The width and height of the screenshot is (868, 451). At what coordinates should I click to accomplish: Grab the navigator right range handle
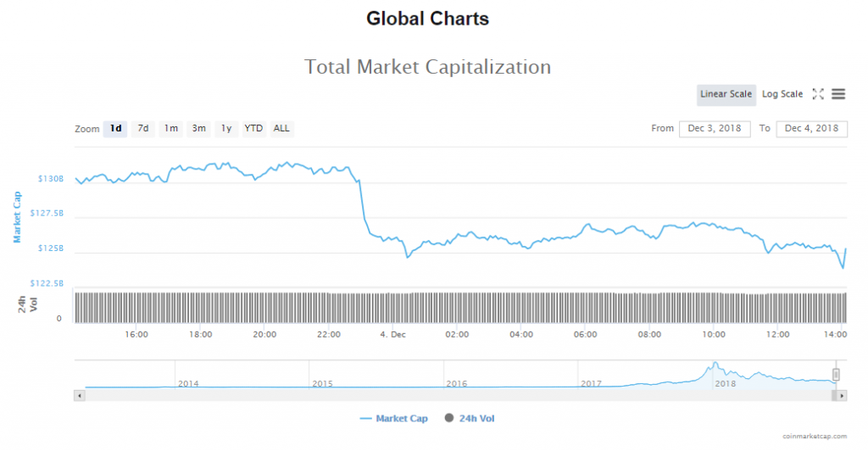836,374
